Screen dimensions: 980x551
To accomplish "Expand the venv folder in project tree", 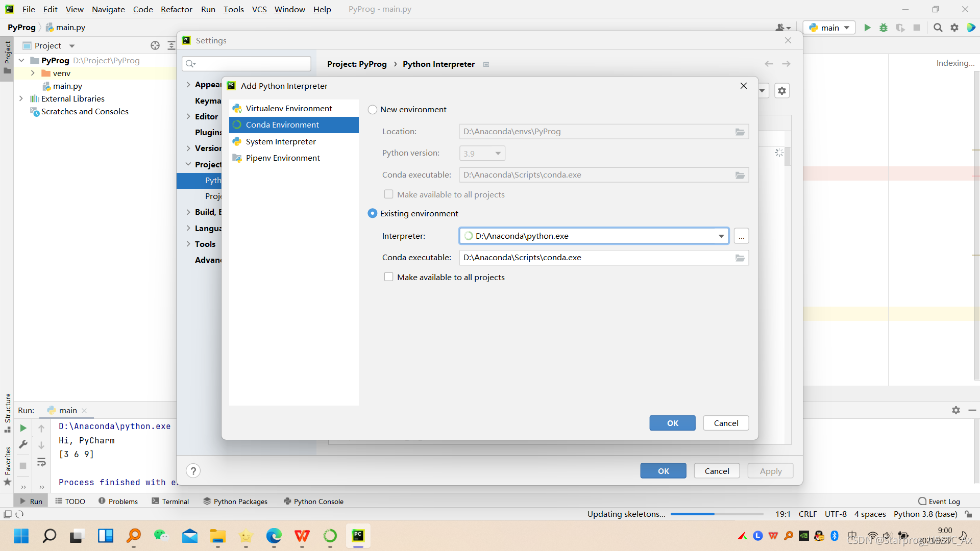I will [33, 73].
